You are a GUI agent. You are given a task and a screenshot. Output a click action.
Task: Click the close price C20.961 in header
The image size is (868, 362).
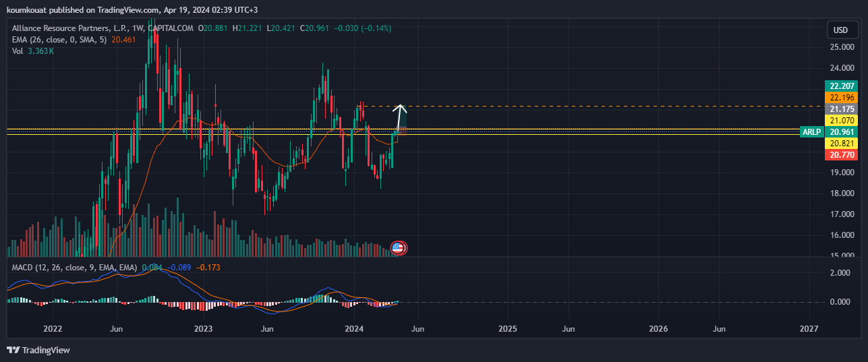click(315, 28)
